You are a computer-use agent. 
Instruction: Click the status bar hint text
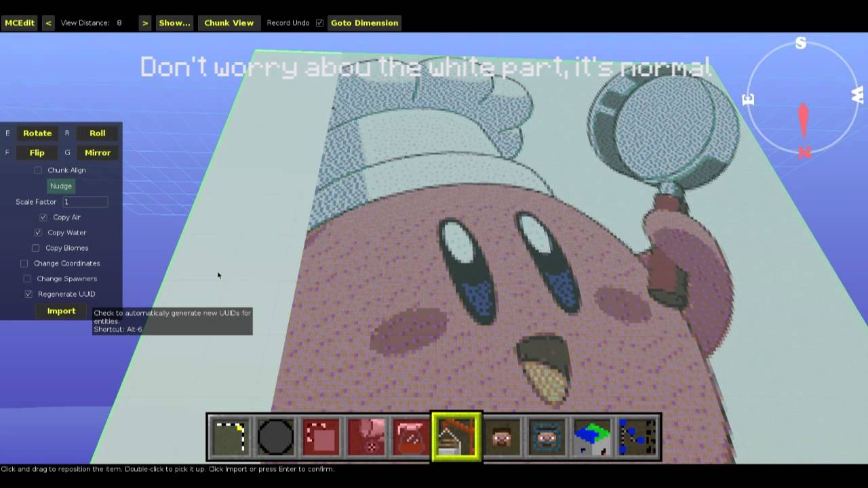point(167,469)
